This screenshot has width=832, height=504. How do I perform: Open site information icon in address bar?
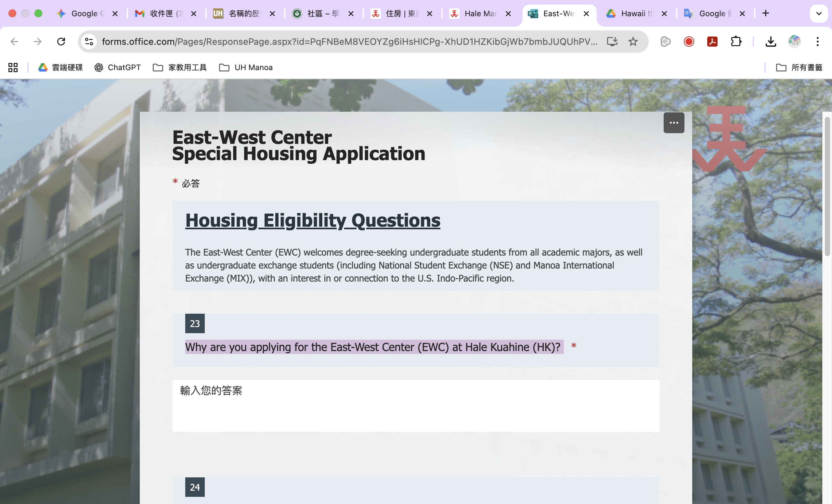89,42
